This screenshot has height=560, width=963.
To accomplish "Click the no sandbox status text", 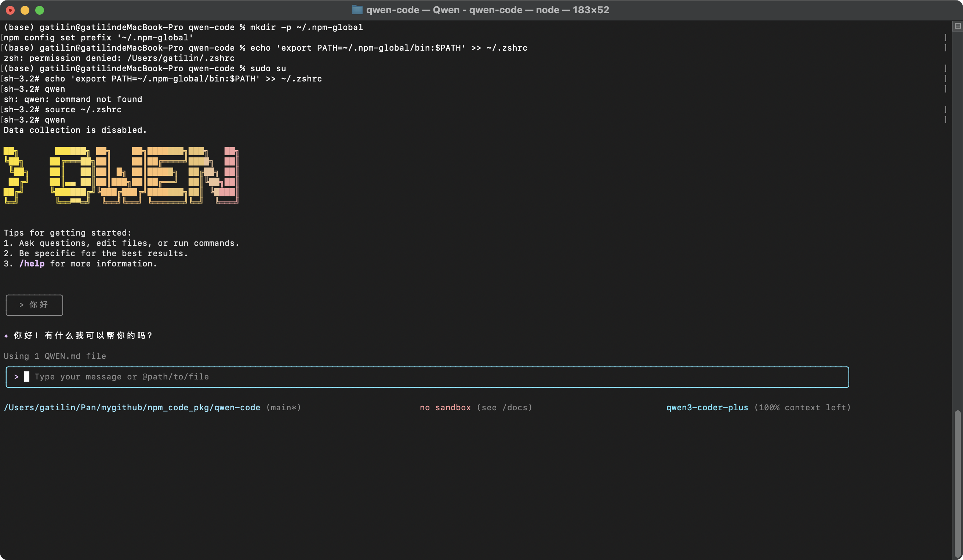I will (445, 407).
